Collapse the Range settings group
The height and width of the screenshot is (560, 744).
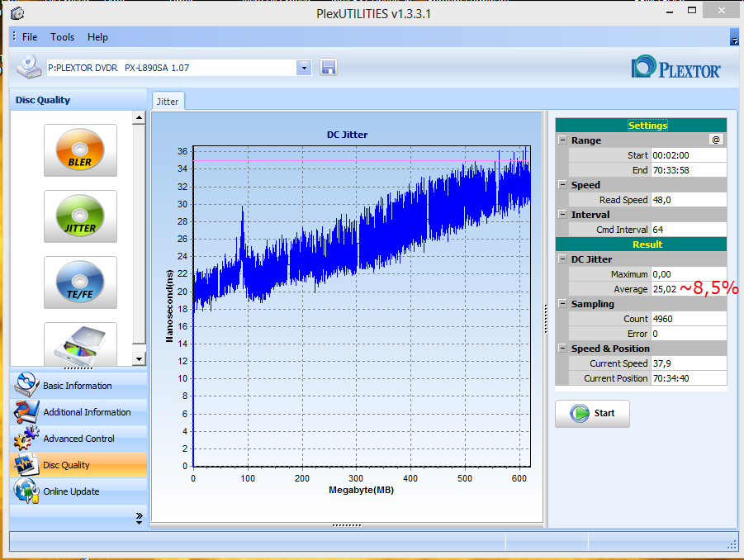click(562, 140)
